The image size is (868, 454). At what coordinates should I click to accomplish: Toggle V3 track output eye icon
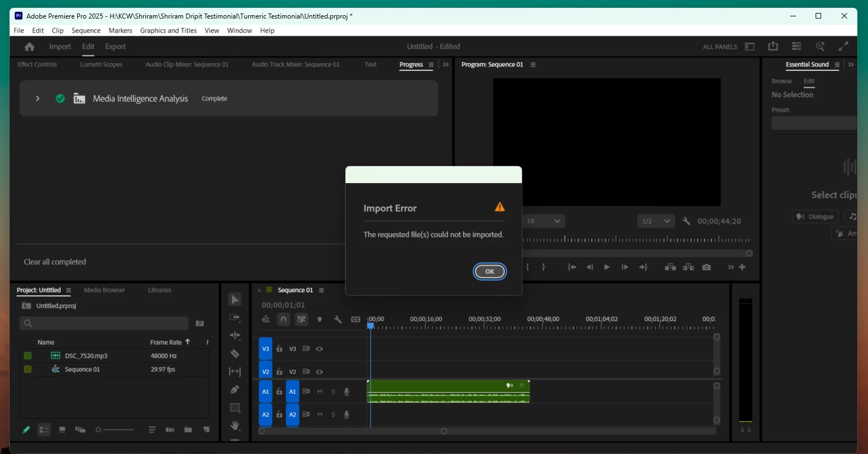320,349
